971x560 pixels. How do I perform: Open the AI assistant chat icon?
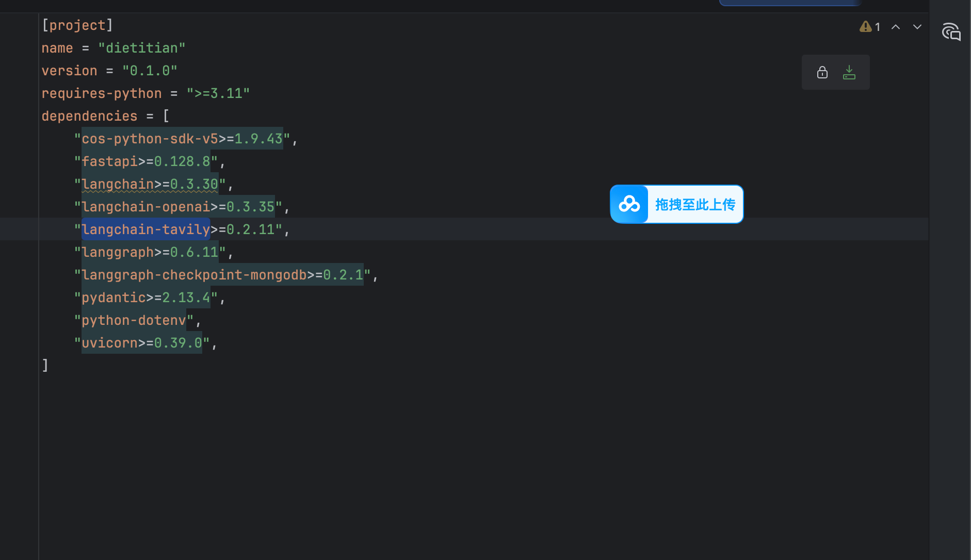click(951, 31)
